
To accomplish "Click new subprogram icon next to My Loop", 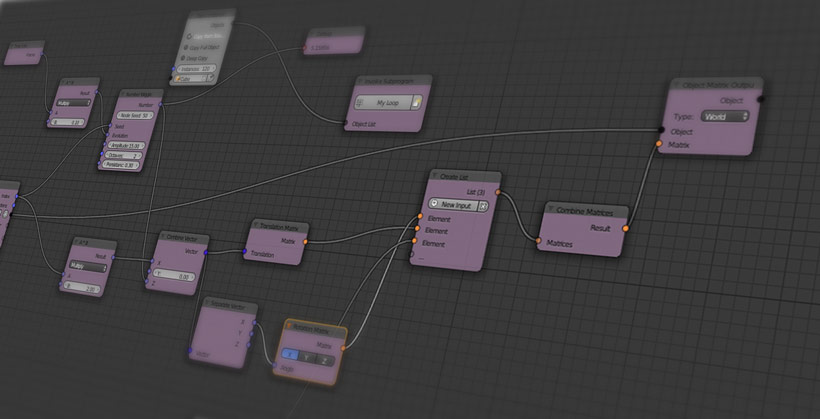I will click(417, 103).
